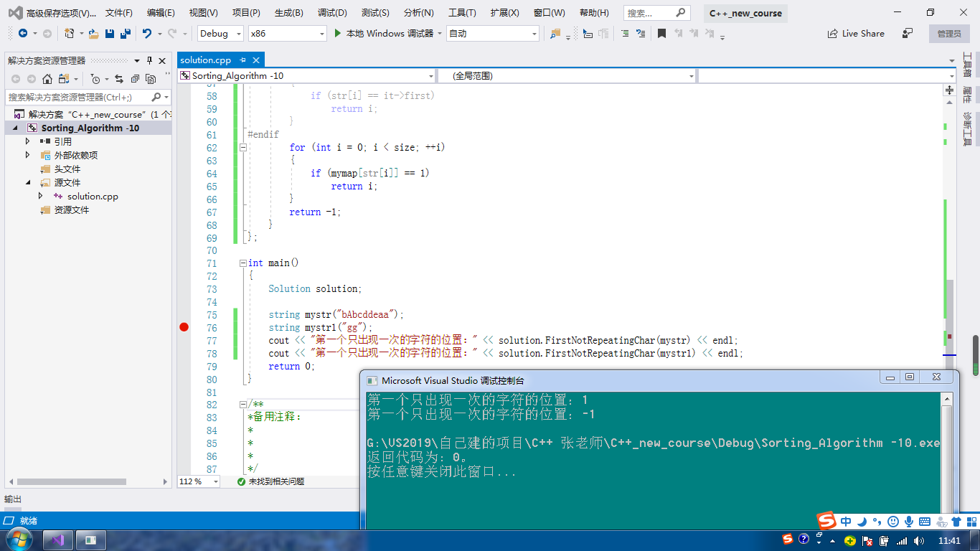This screenshot has height=551, width=980.
Task: Expand the 引用 tree node
Action: 28,141
